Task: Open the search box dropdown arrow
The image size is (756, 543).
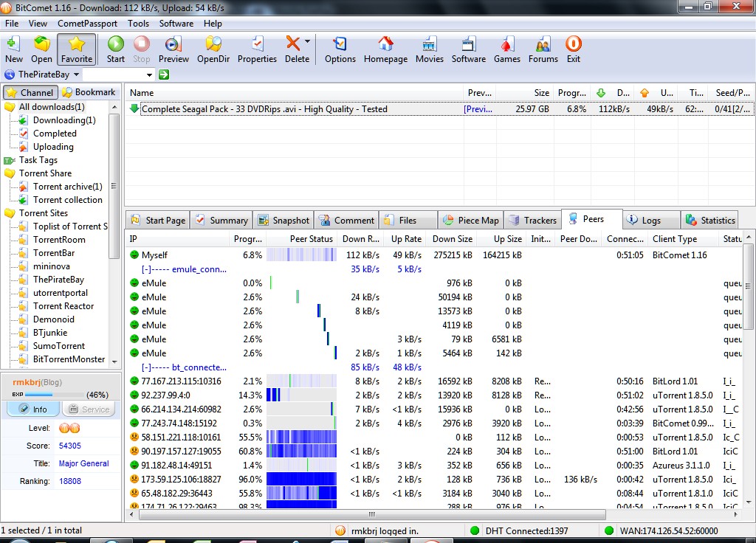Action: pos(149,75)
